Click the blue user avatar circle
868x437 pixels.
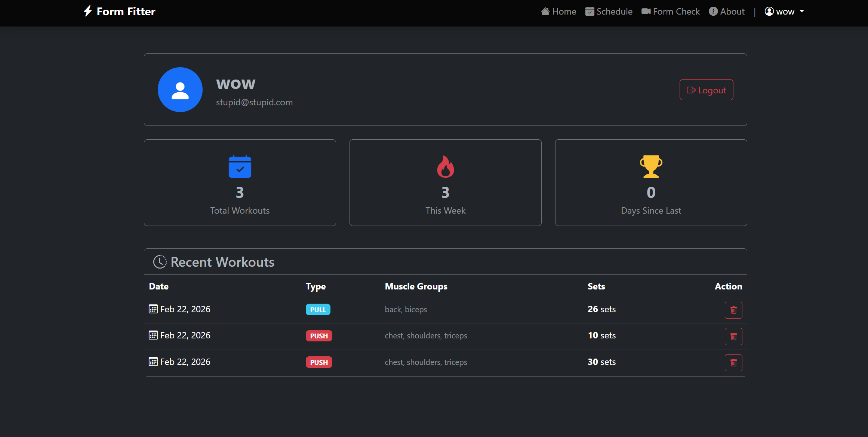tap(180, 90)
